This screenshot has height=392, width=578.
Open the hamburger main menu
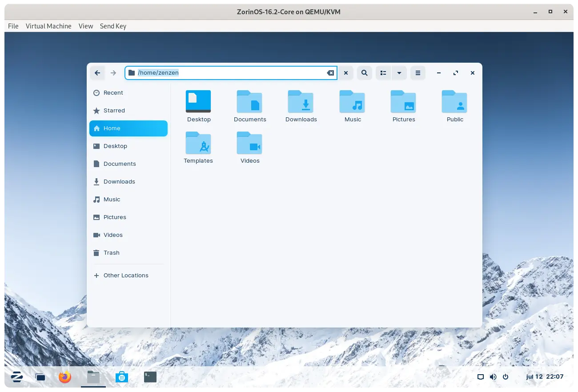pos(417,73)
